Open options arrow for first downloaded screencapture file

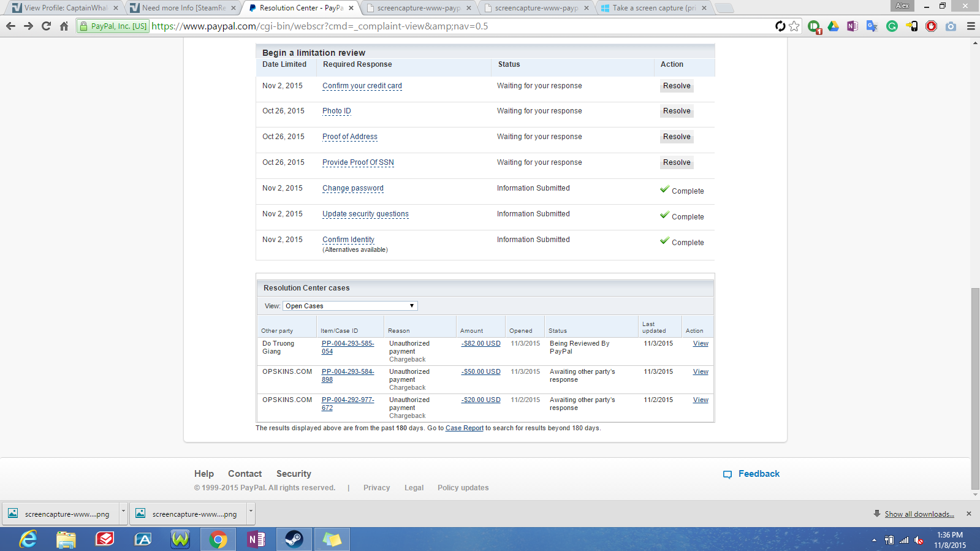(123, 511)
